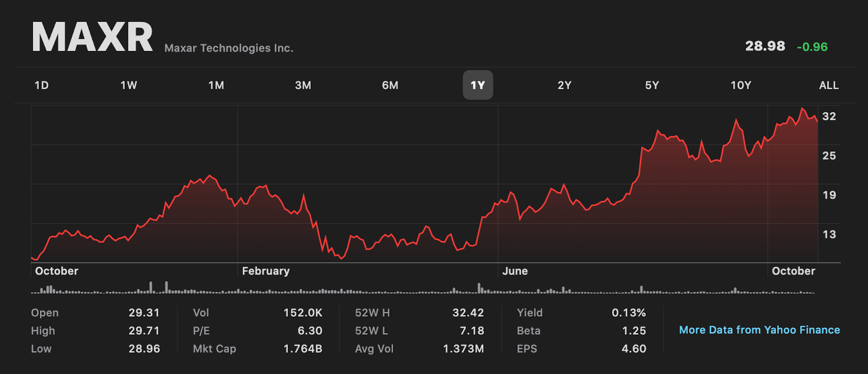Switch to the 6M range

[390, 86]
